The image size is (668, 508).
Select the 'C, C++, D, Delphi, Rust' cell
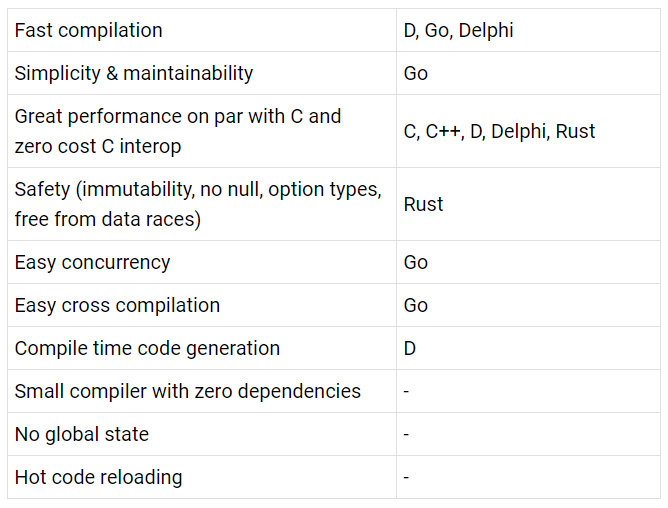coord(528,131)
